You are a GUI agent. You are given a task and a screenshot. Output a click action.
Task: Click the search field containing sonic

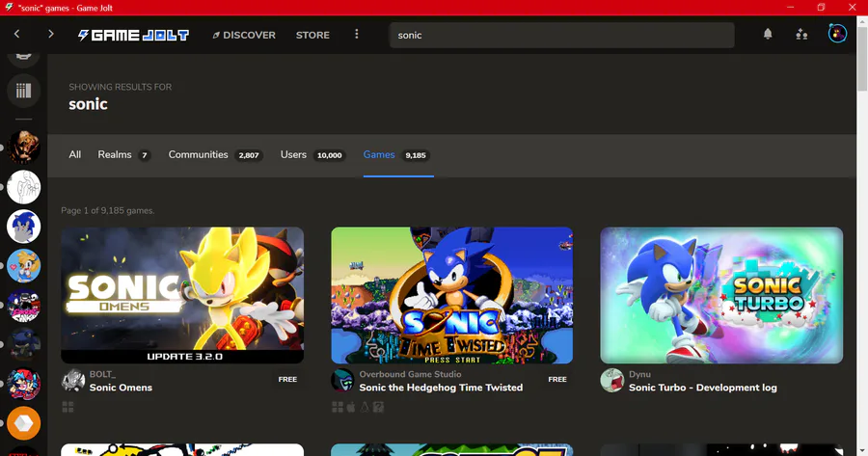(562, 35)
